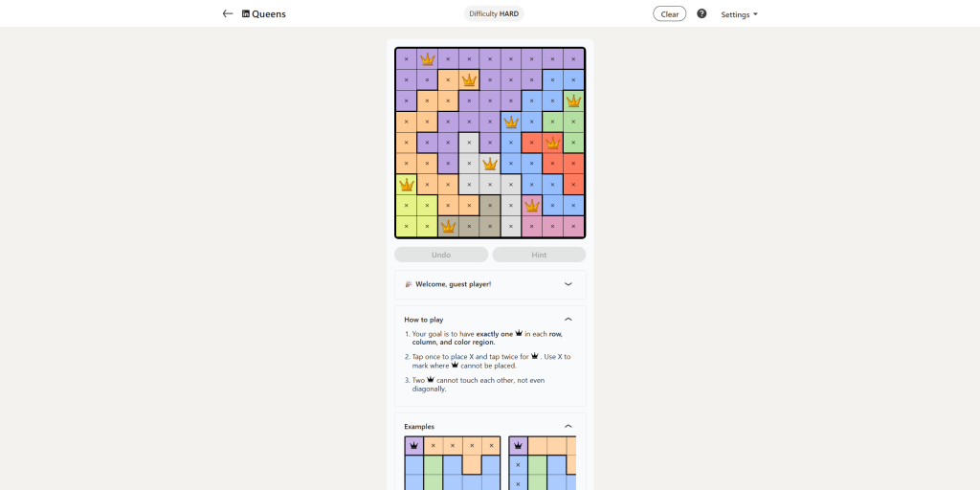Click the red cell left of the red-region crown
The width and height of the screenshot is (980, 490).
tap(532, 143)
